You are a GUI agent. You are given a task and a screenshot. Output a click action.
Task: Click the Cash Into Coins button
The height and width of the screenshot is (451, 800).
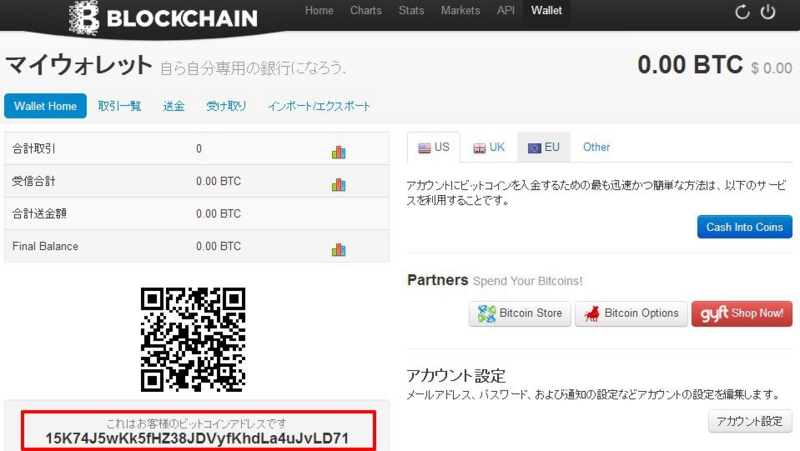[744, 227]
